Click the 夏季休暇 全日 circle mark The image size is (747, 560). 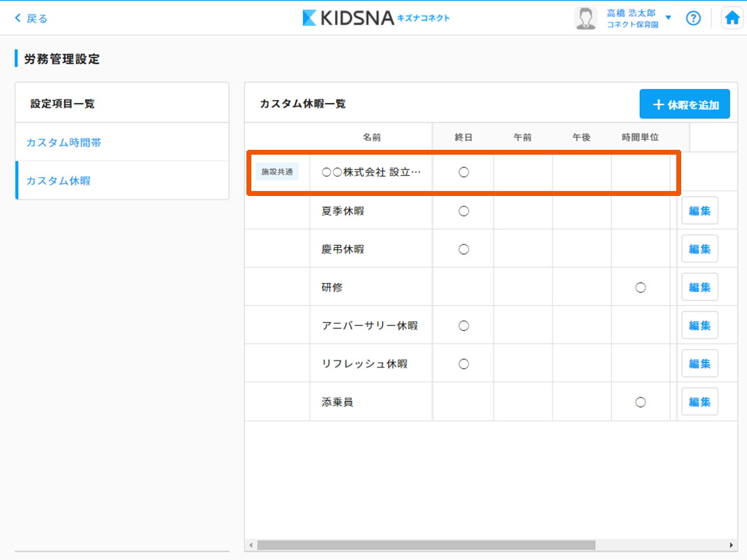point(463,211)
